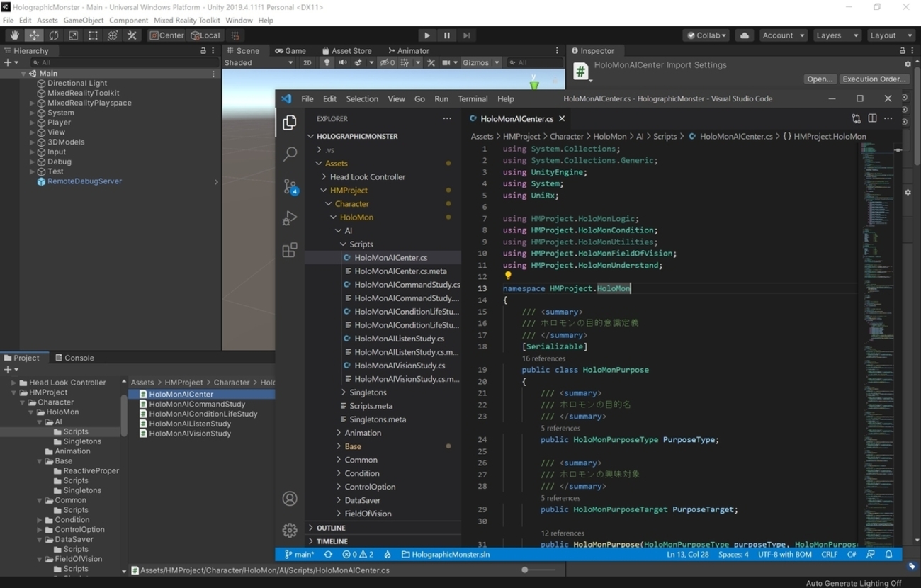This screenshot has height=588, width=921.
Task: Select the Scale tool in Unity toolbar
Action: (73, 35)
